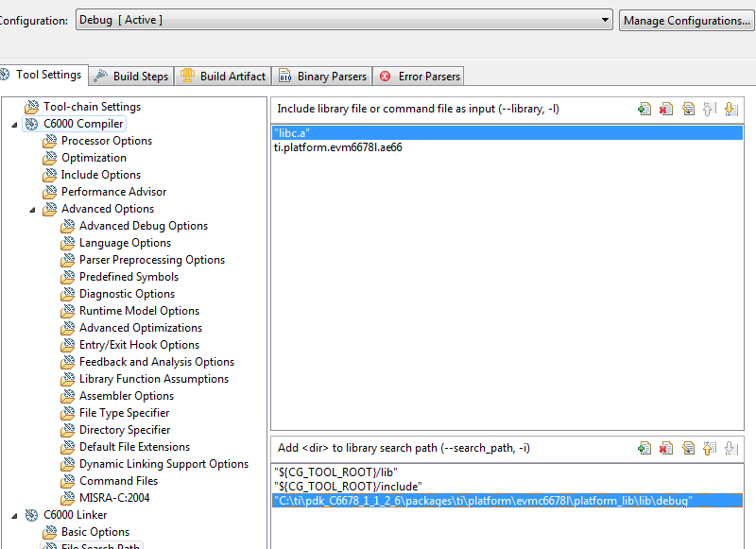Add a new directory to library search path
The height and width of the screenshot is (549, 756).
[x=645, y=448]
